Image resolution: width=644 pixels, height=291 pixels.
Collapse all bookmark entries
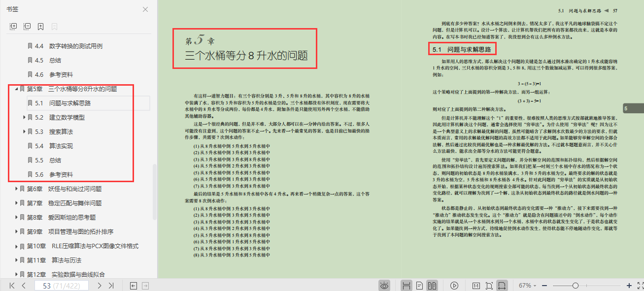[x=27, y=26]
